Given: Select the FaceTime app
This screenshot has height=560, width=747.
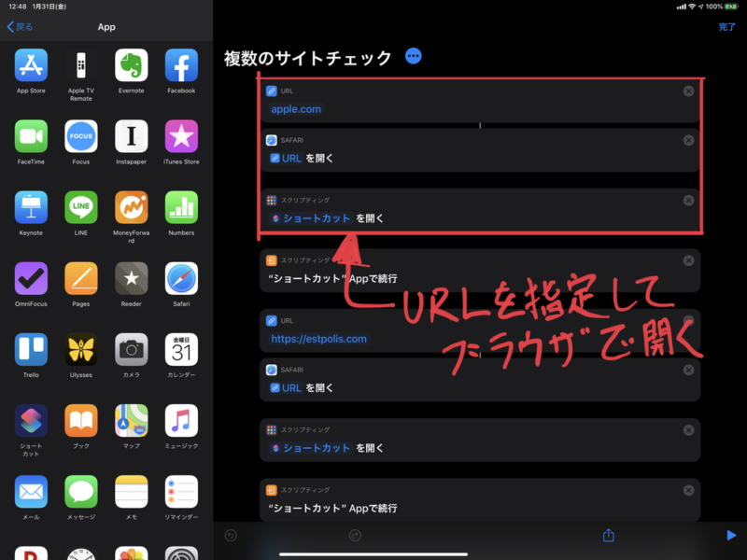Looking at the screenshot, I should [x=31, y=136].
